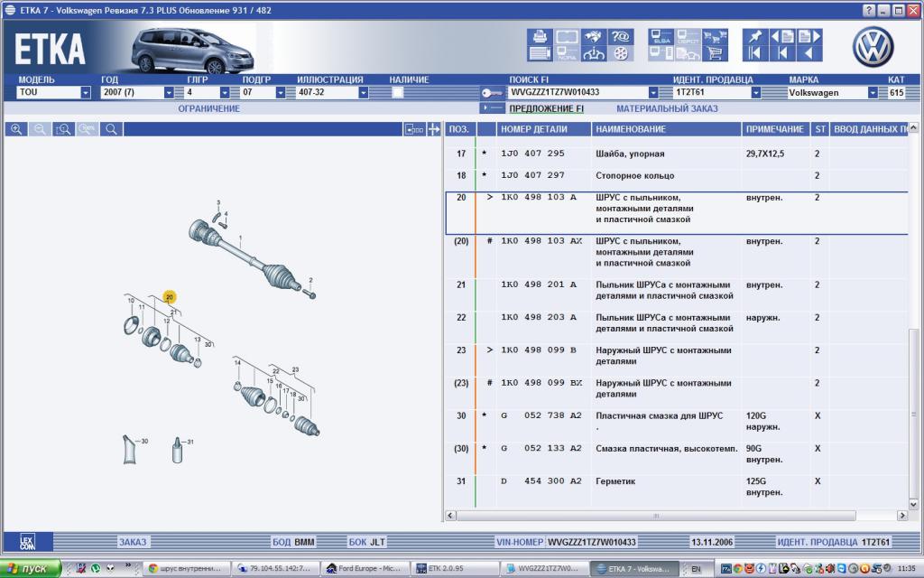This screenshot has width=924, height=578.
Task: Go to next page with right arrow document icon
Action: [x=809, y=36]
